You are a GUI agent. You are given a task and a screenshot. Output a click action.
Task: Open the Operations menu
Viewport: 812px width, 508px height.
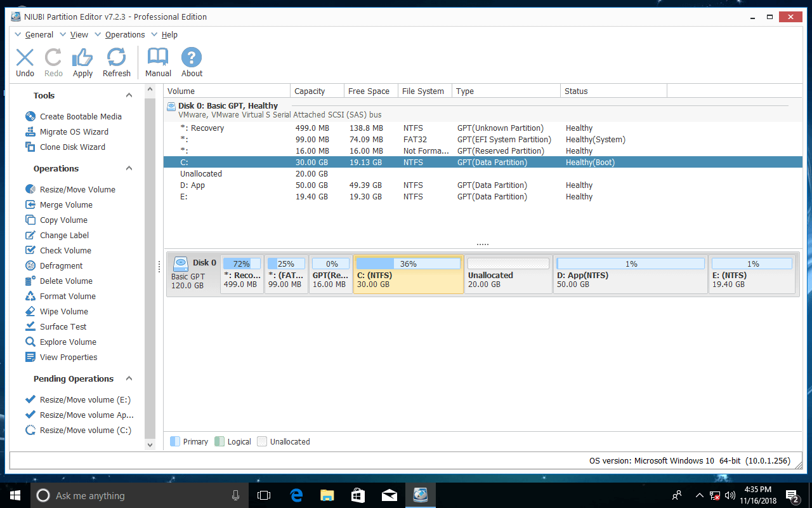coord(125,34)
